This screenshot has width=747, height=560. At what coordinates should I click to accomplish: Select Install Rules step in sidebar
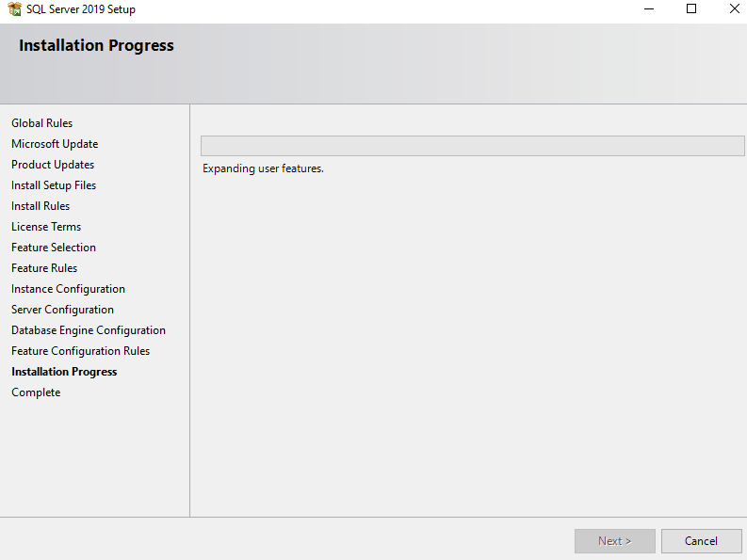coord(41,206)
